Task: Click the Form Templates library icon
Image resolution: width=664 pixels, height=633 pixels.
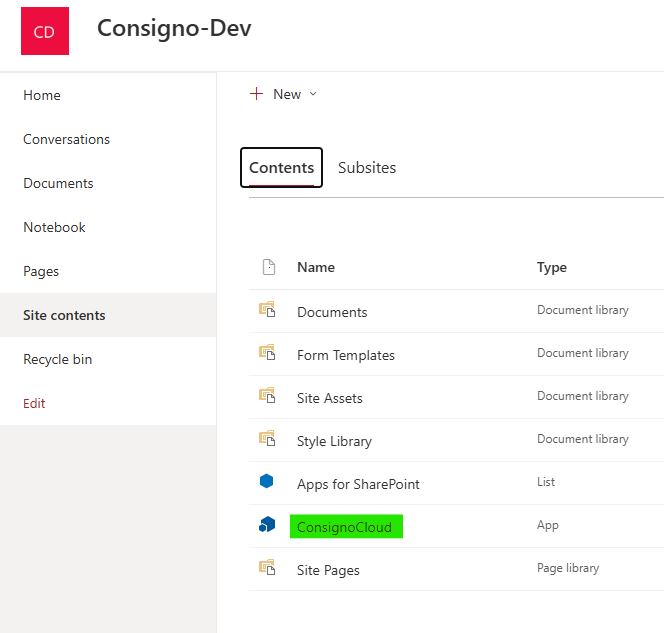Action: (267, 352)
